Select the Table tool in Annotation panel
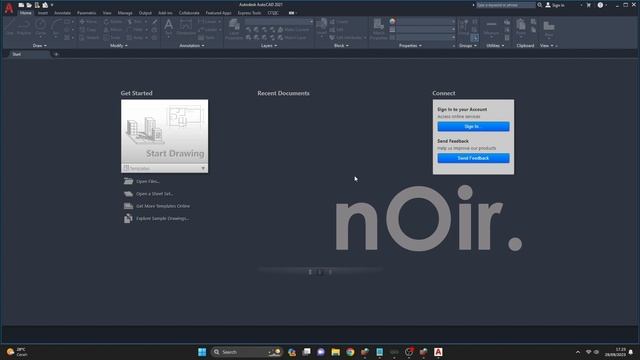This screenshot has height=360, width=640. [207, 38]
